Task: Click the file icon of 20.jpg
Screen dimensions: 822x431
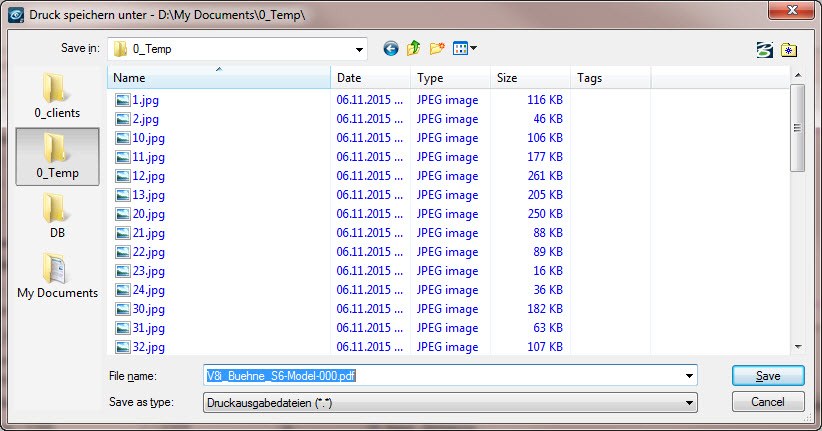Action: pyautogui.click(x=123, y=214)
